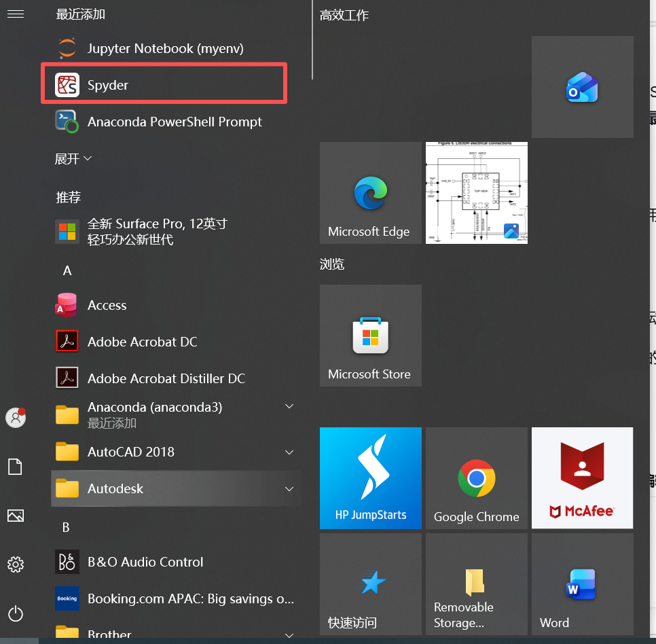Expand the Anaconda (anaconda3) folder chevron
The image size is (656, 644).
click(289, 406)
